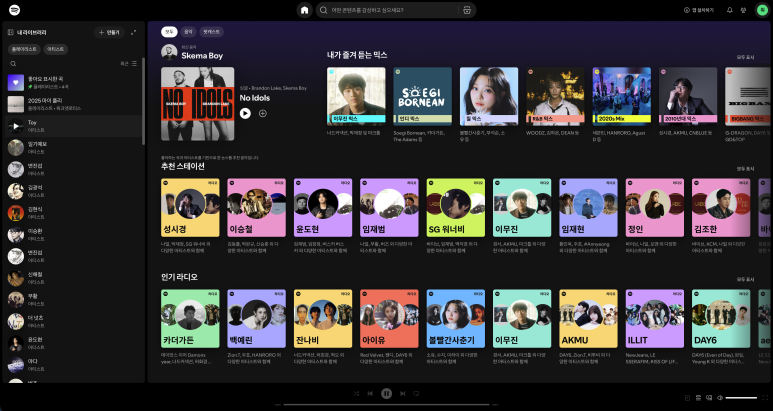Open DAY6 radio card

click(x=721, y=327)
